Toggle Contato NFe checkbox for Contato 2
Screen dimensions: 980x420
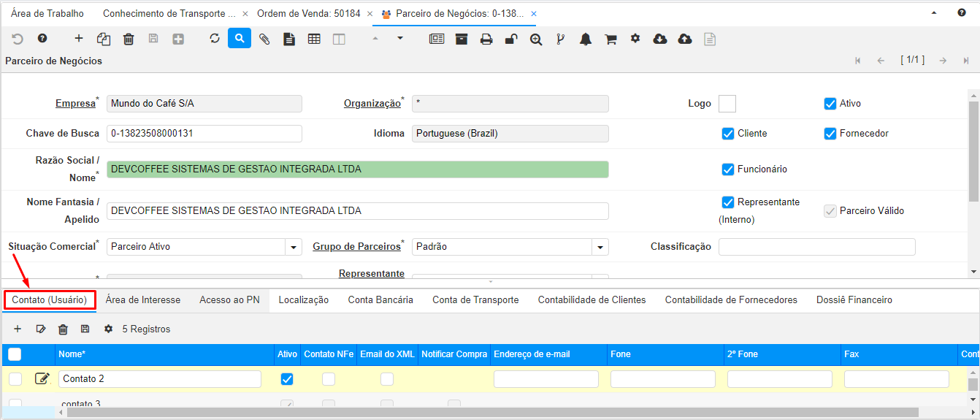329,379
